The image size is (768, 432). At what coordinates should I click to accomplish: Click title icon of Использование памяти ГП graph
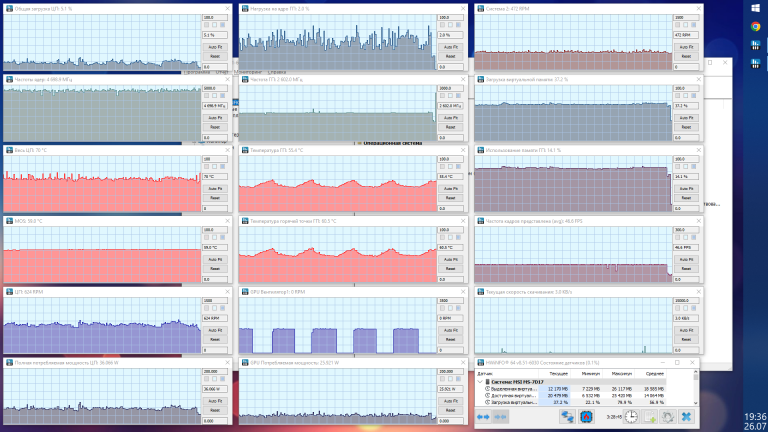click(480, 150)
